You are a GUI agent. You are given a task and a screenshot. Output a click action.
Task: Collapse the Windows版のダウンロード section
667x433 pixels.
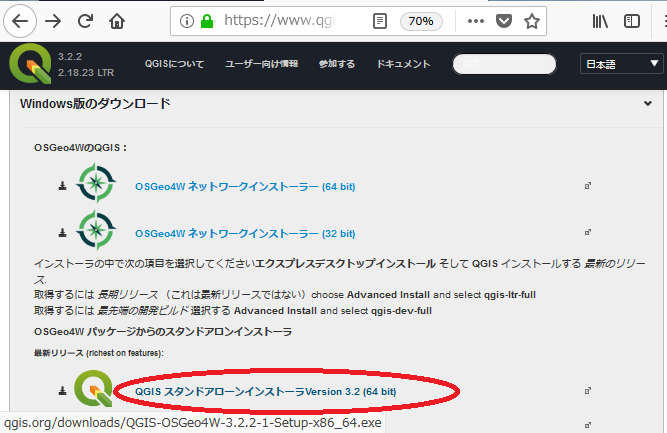[x=647, y=103]
